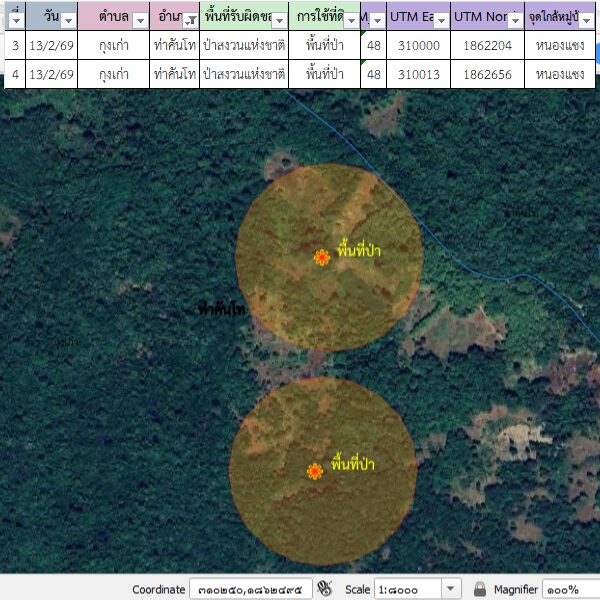
Task: Click the Coordinate input field
Action: tap(250, 589)
